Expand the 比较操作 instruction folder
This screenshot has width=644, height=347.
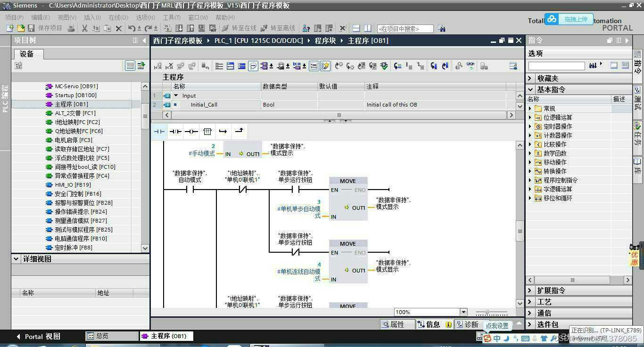[x=530, y=144]
